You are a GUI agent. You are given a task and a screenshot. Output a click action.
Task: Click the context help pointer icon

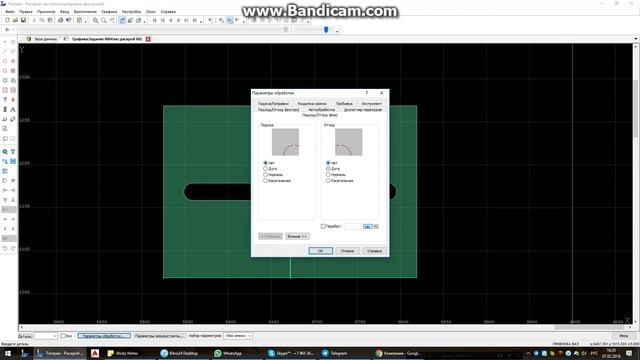(69, 20)
